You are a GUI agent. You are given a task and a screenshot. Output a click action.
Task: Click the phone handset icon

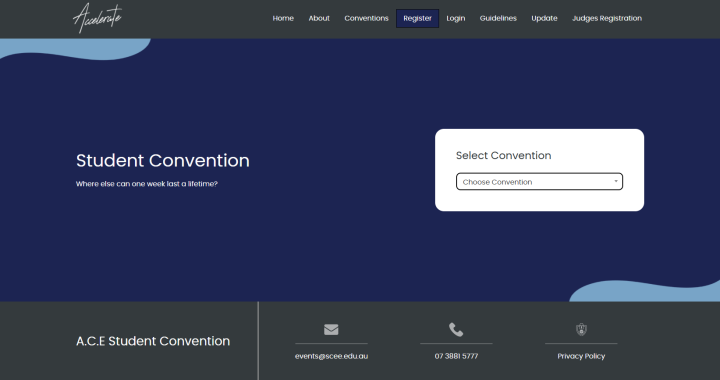(456, 330)
